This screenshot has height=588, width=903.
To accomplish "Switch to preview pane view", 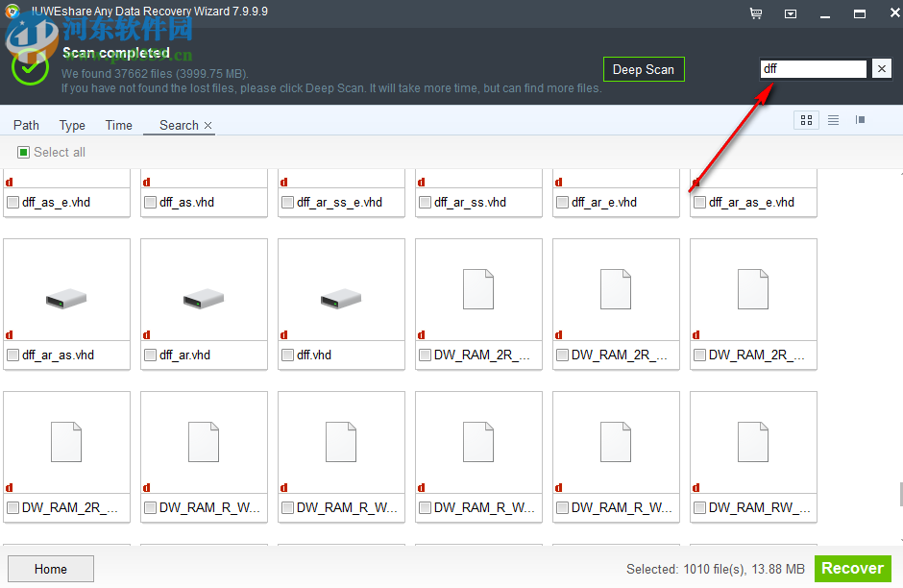I will coord(860,120).
